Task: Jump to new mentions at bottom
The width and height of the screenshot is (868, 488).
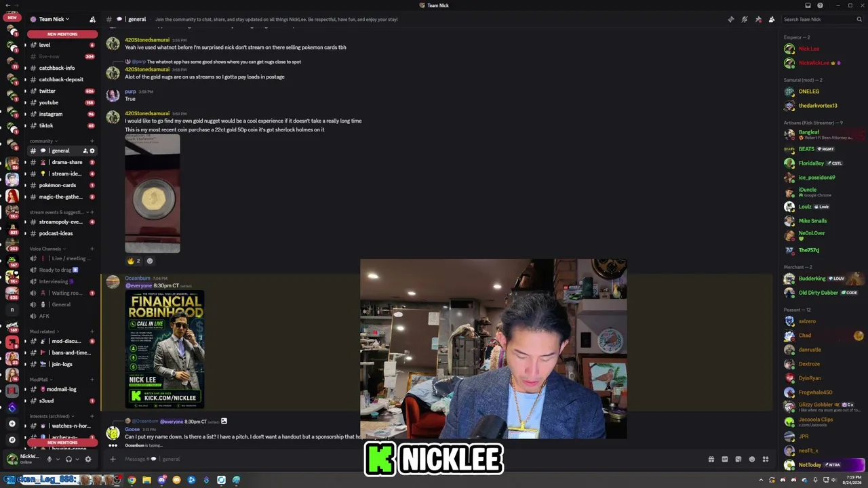Action: 62,443
